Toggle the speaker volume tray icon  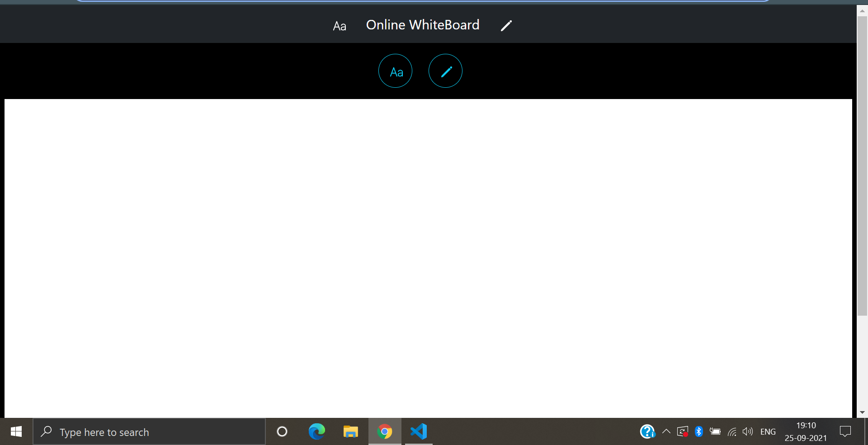coord(748,431)
